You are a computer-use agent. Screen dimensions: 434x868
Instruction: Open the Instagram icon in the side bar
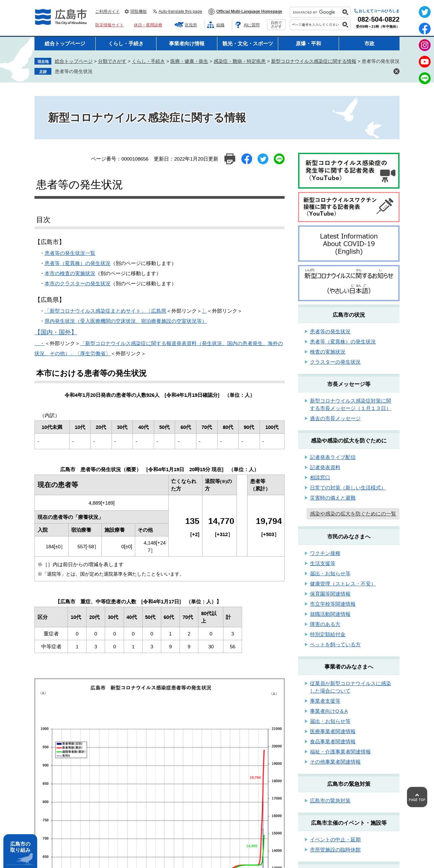[x=425, y=45]
